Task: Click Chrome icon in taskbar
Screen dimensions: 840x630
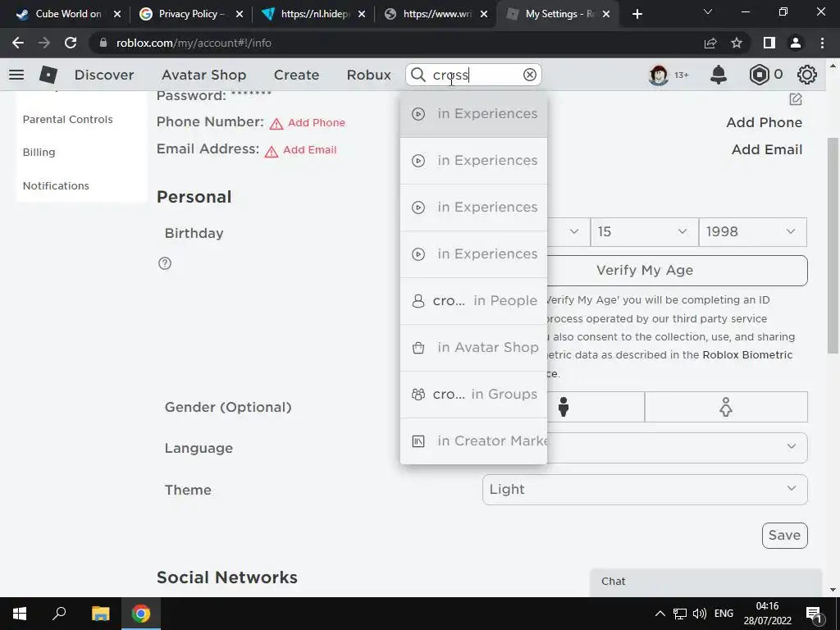Action: pos(141,614)
